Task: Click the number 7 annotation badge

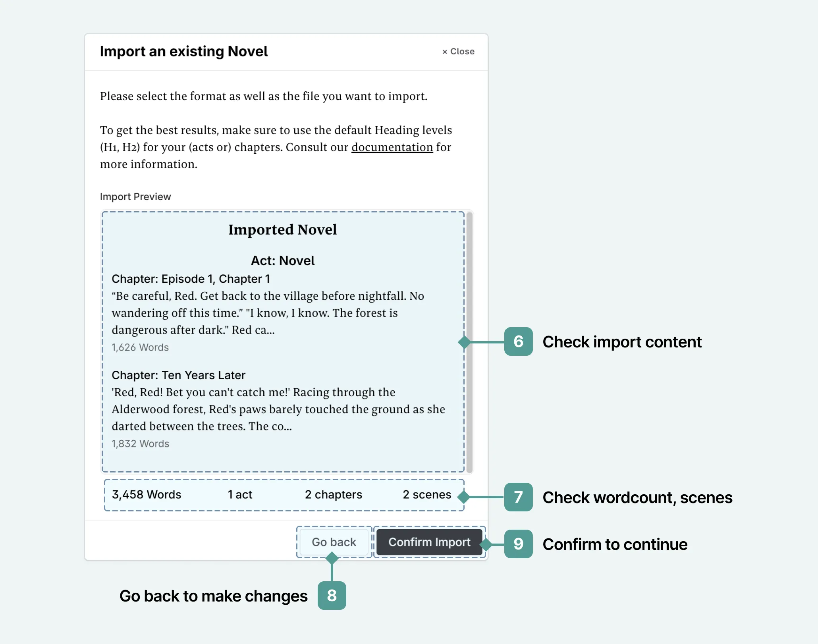Action: [518, 497]
